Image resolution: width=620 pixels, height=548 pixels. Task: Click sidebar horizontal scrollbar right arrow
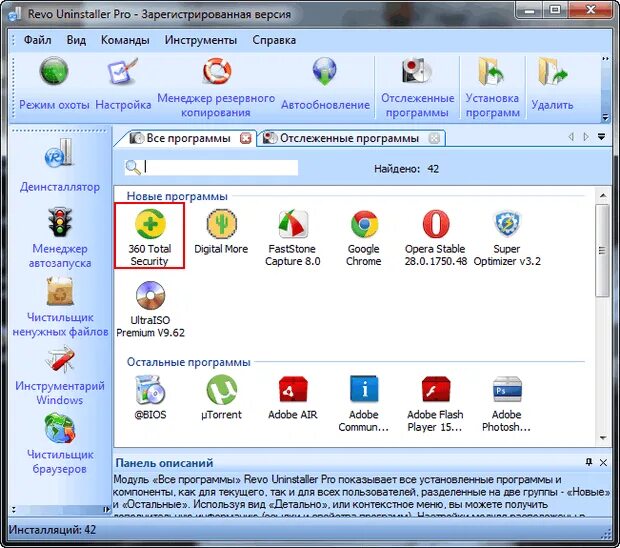(x=106, y=510)
